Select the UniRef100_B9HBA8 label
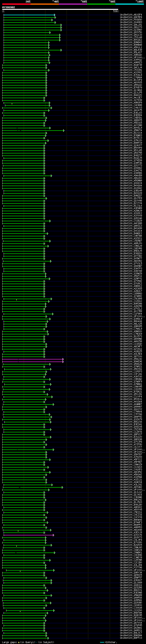The width and height of the screenshot is (146, 644). point(131,45)
